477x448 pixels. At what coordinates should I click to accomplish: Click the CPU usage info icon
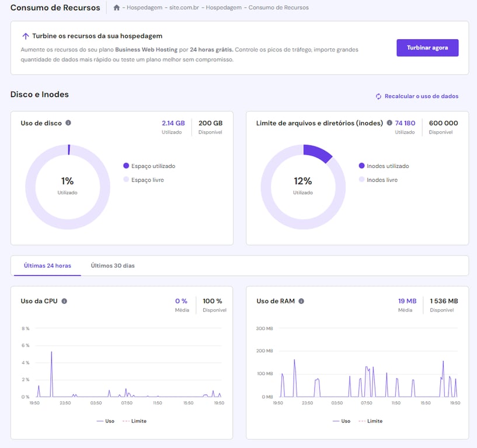pos(64,302)
